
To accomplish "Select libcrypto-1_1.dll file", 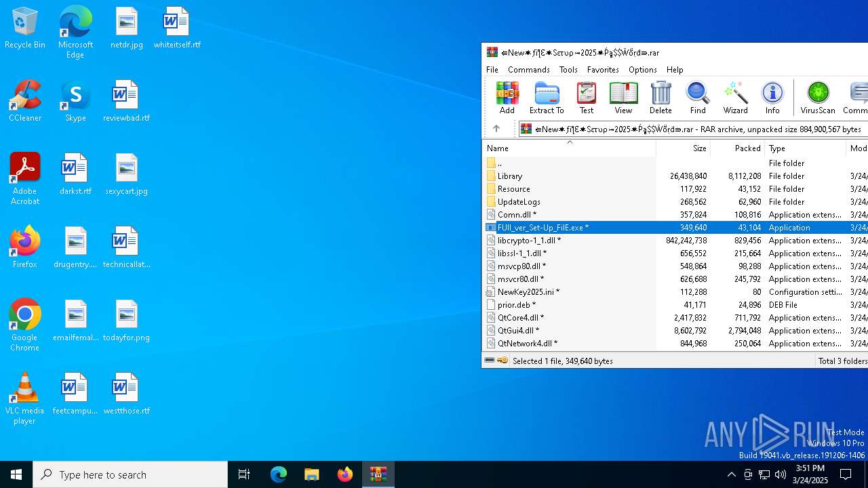I will (675, 241).
